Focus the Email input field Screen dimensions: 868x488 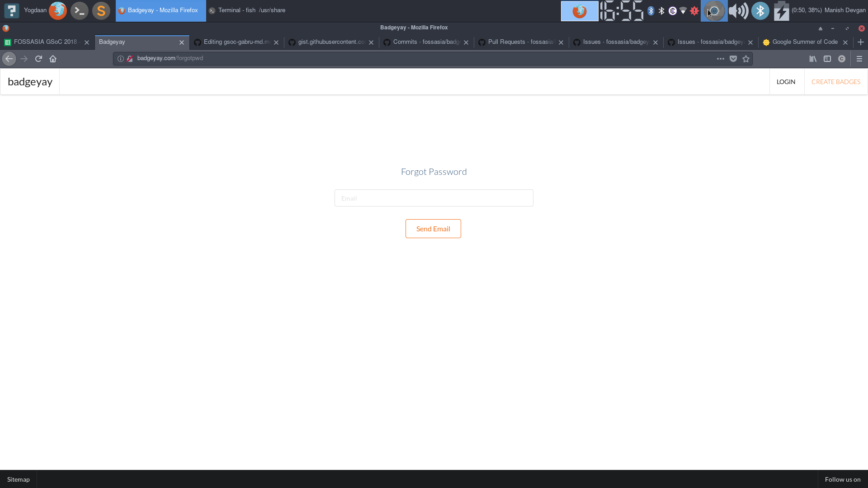click(x=434, y=198)
